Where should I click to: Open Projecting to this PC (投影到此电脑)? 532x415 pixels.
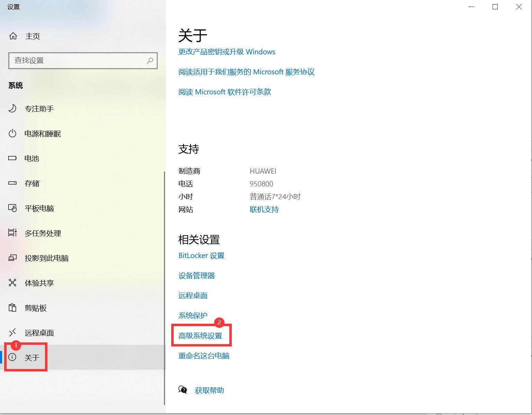click(46, 258)
